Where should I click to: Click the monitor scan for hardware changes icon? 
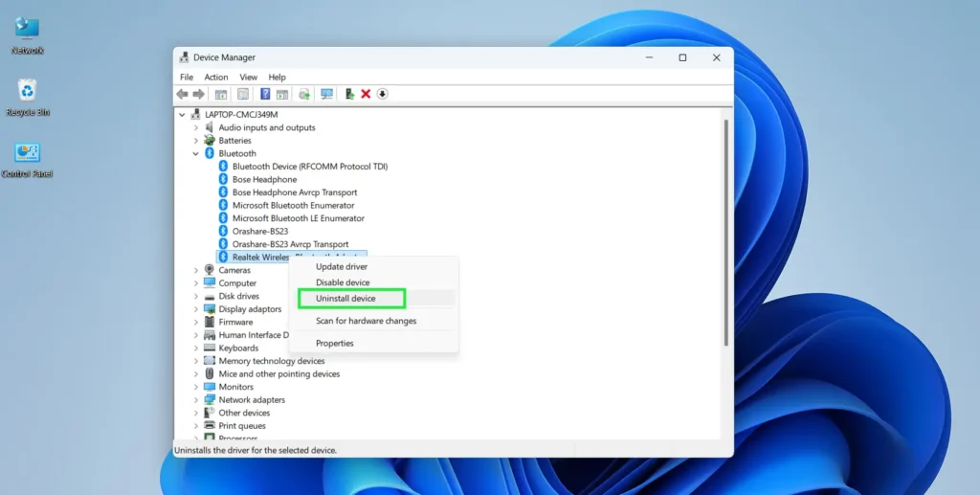pos(326,94)
